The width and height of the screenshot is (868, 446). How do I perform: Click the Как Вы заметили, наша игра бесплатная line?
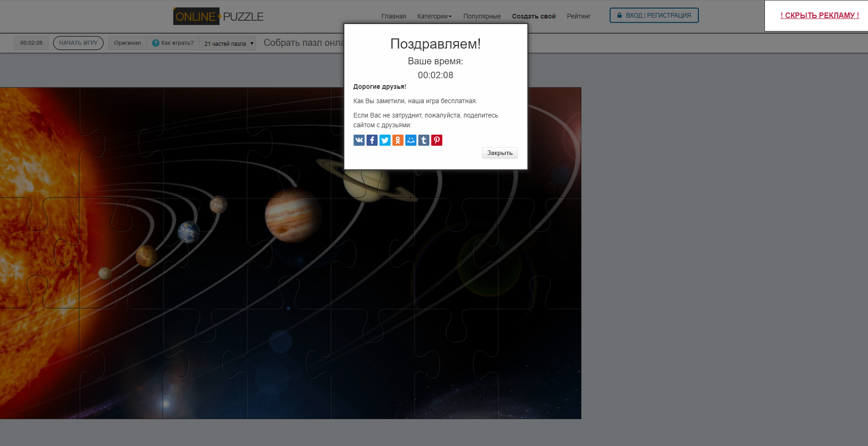click(415, 101)
